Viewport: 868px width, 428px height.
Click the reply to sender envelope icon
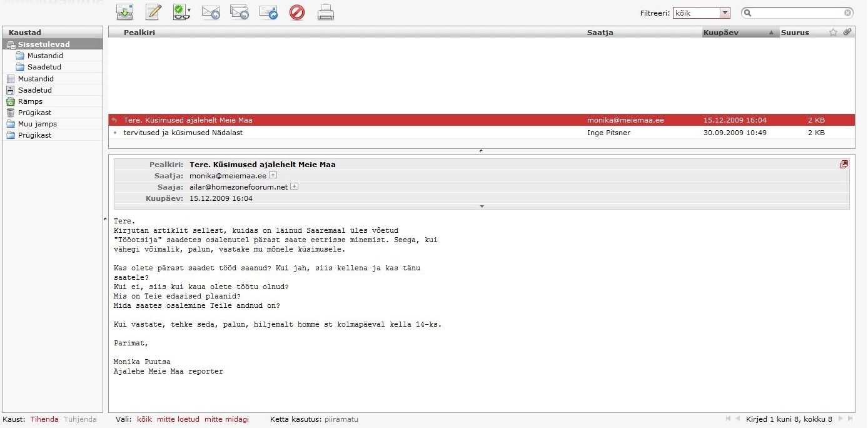(x=211, y=12)
